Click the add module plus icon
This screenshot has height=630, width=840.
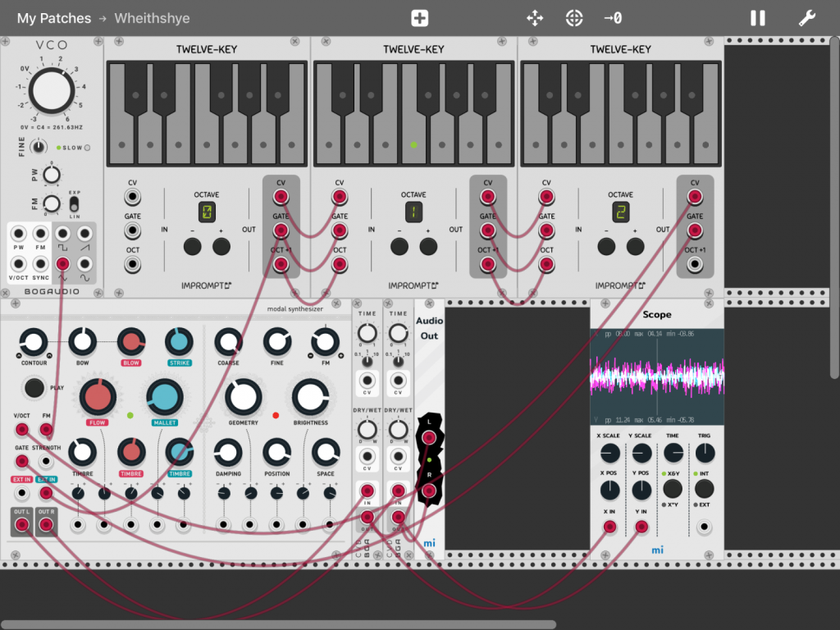tap(419, 18)
